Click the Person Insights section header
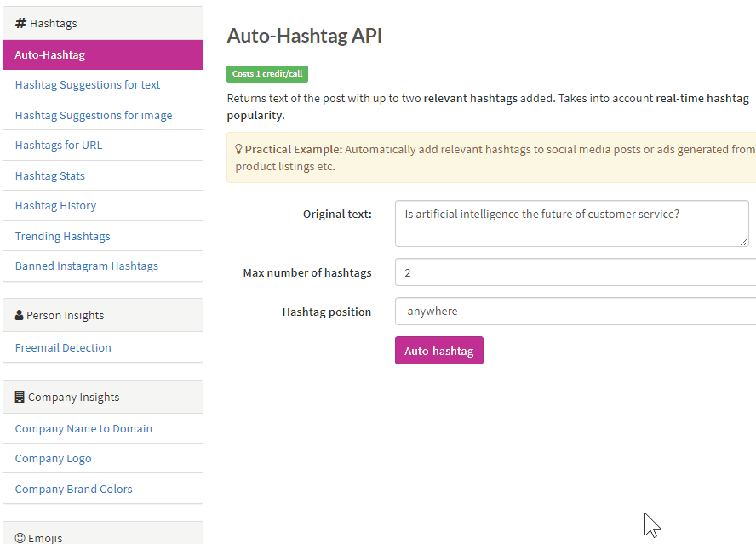This screenshot has height=544, width=756. [x=103, y=315]
